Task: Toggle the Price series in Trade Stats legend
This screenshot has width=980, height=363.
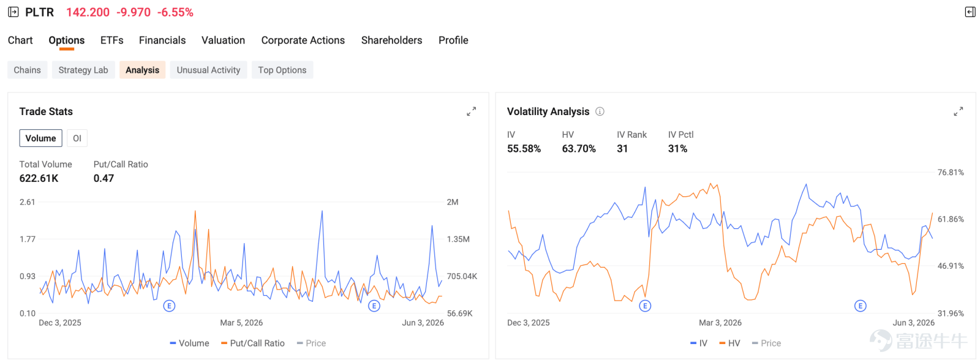Action: [x=311, y=343]
